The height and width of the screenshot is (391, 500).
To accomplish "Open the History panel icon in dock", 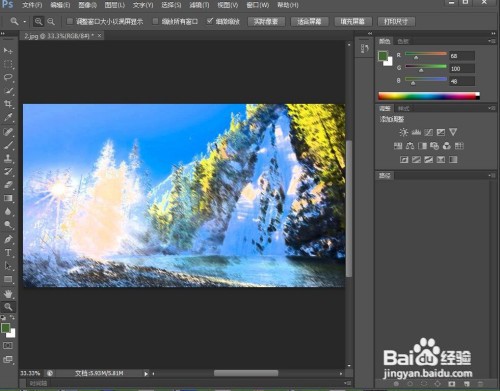I will (364, 49).
